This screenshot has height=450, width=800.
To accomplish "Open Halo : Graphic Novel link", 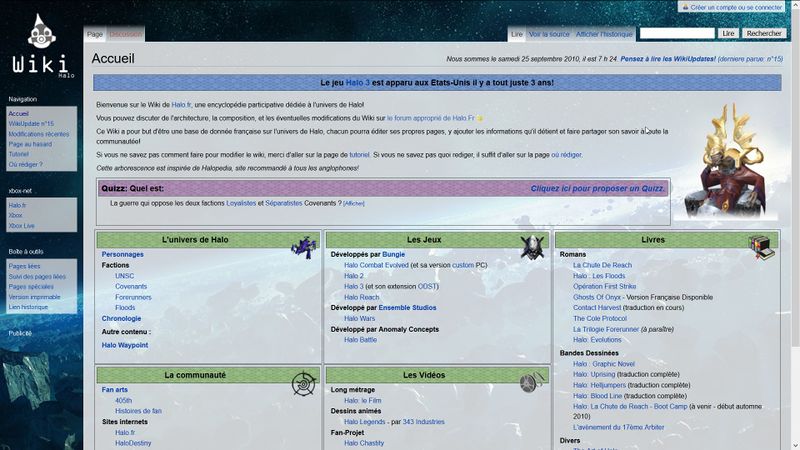I will tap(604, 364).
